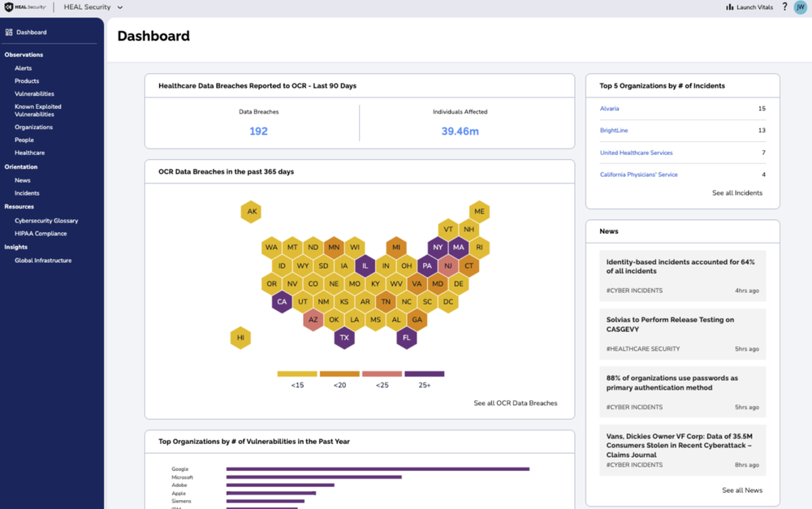Click the TX hexagon on the map
Viewport: 812px width, 509px height.
pos(344,339)
